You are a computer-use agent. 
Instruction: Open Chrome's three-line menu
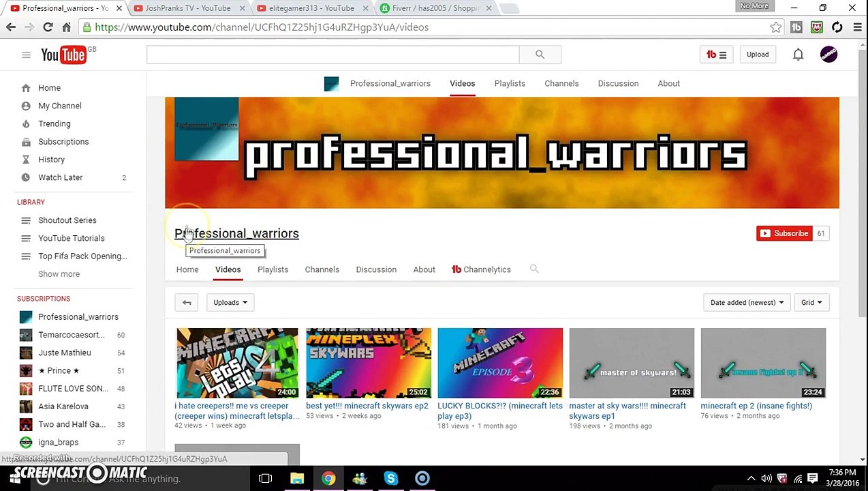tap(856, 27)
